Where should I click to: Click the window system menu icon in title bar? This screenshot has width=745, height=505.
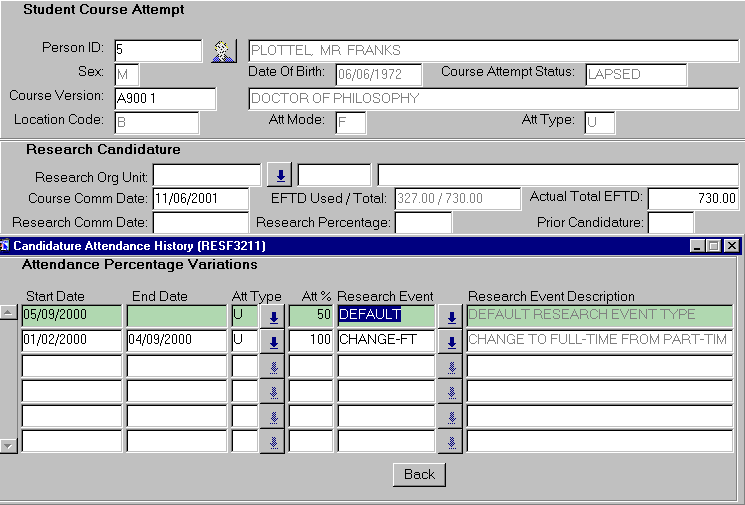coord(6,245)
